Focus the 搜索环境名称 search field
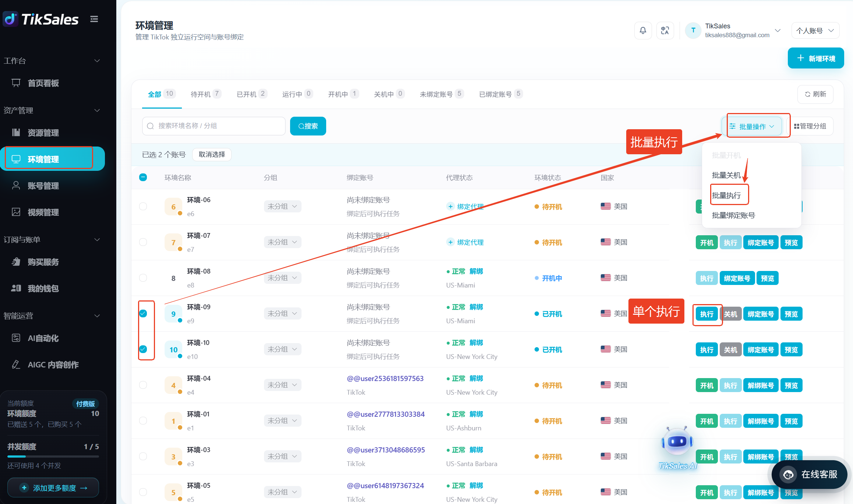 coord(214,126)
